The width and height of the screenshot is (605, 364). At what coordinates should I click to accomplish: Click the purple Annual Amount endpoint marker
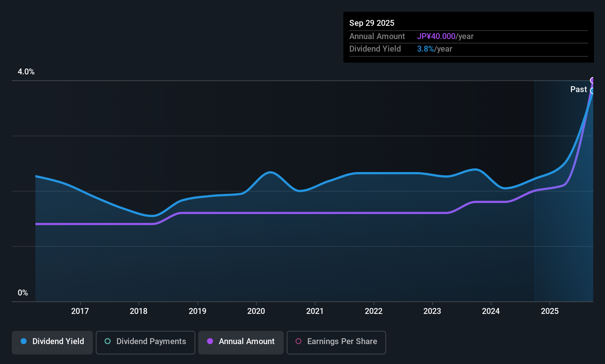(593, 80)
